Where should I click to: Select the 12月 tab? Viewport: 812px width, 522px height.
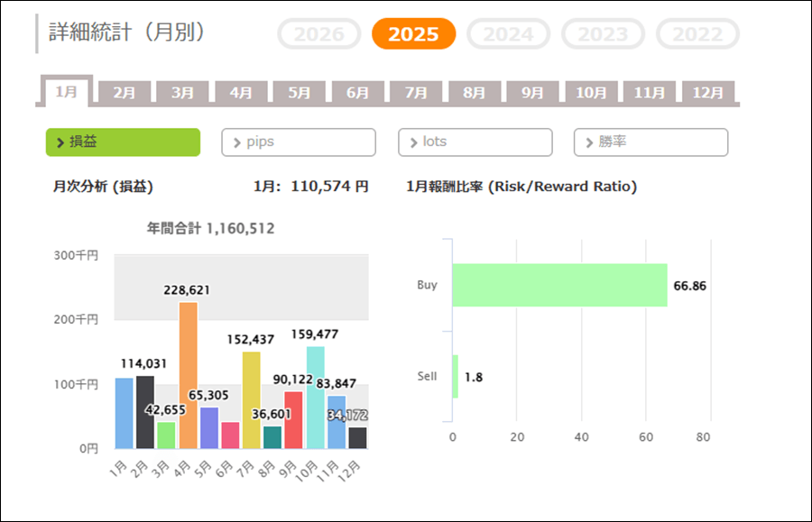point(708,92)
